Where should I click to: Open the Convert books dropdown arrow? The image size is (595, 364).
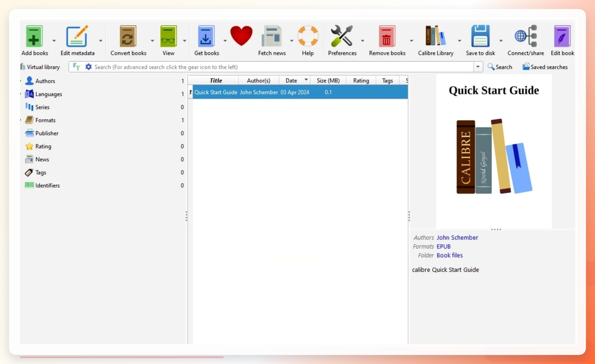point(152,41)
